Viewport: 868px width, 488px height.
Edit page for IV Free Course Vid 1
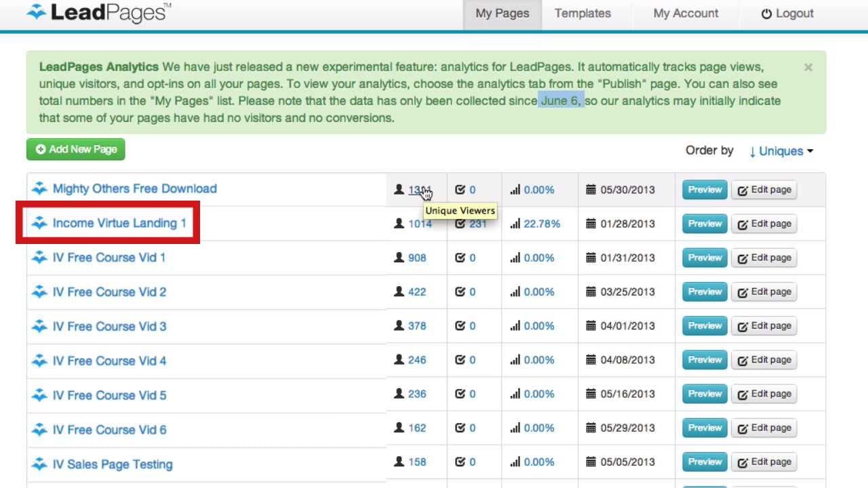click(764, 258)
